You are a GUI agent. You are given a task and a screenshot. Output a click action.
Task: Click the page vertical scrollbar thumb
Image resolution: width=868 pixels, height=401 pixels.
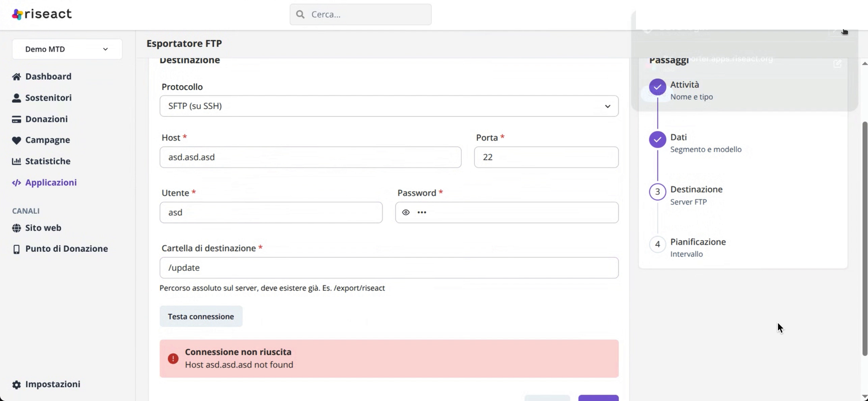pyautogui.click(x=865, y=239)
